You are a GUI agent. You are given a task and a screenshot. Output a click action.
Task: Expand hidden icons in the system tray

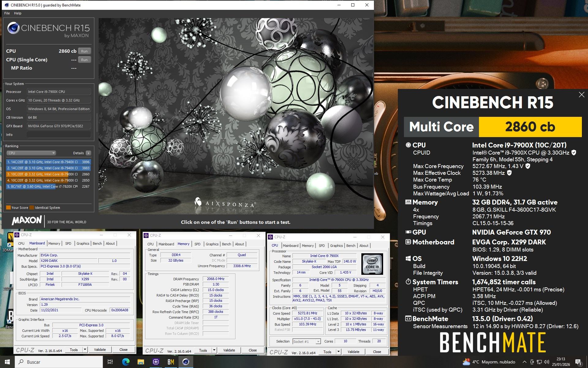point(524,362)
